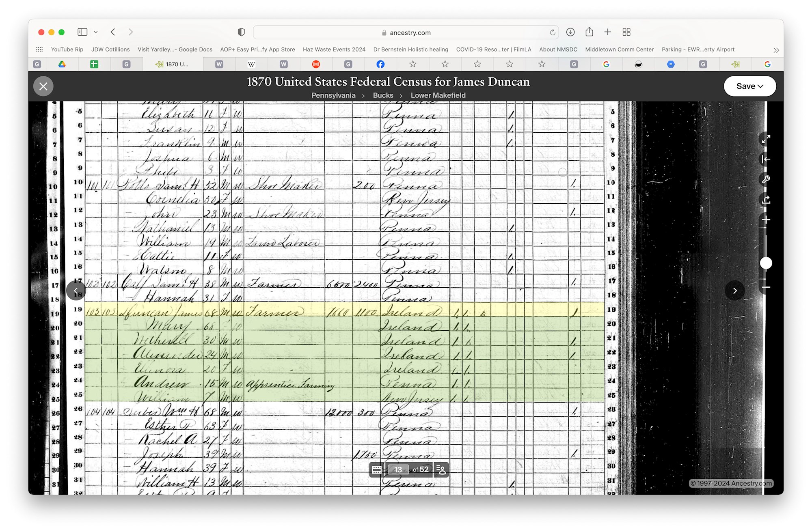The width and height of the screenshot is (812, 532).
Task: Click the Lower Makefield breadcrumb link
Action: (x=438, y=95)
